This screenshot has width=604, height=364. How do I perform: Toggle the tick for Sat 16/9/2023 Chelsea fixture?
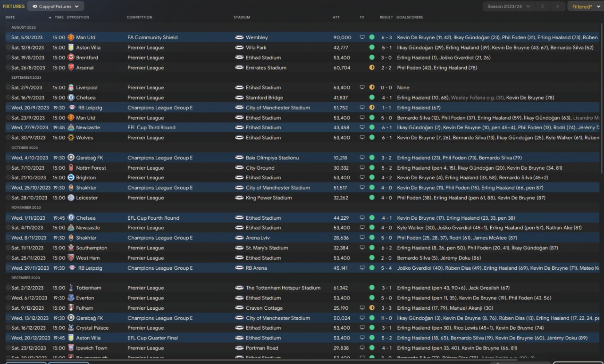[x=8, y=98]
